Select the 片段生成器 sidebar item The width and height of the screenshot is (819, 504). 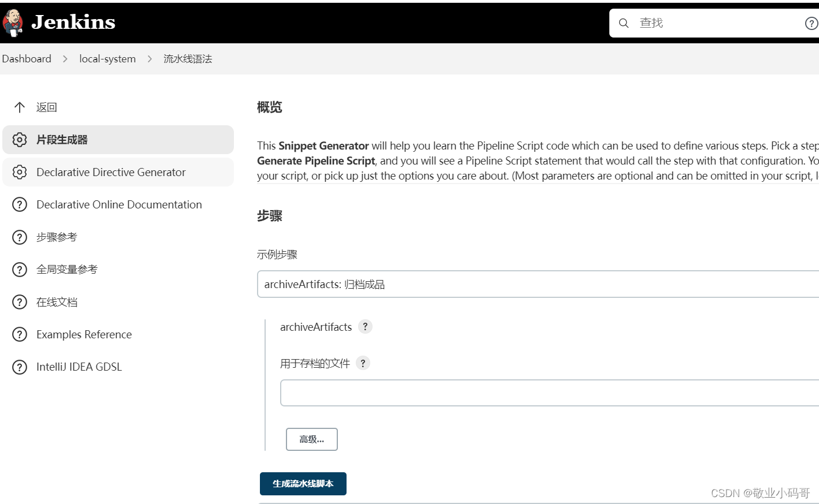tap(118, 140)
